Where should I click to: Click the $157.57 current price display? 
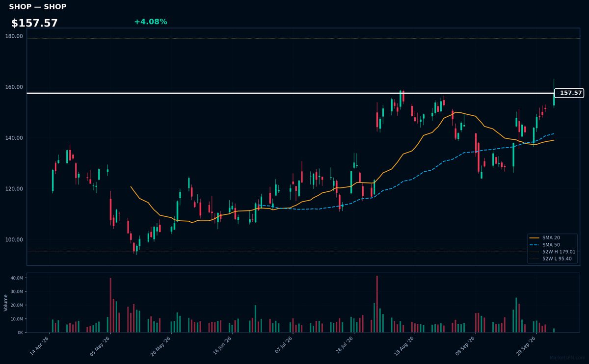tap(35, 23)
